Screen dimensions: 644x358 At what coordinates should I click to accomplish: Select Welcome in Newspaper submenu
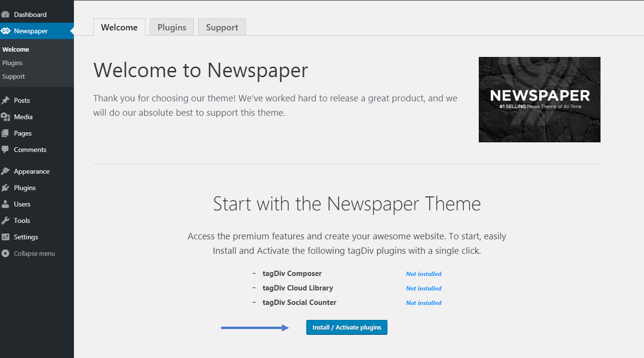[15, 49]
